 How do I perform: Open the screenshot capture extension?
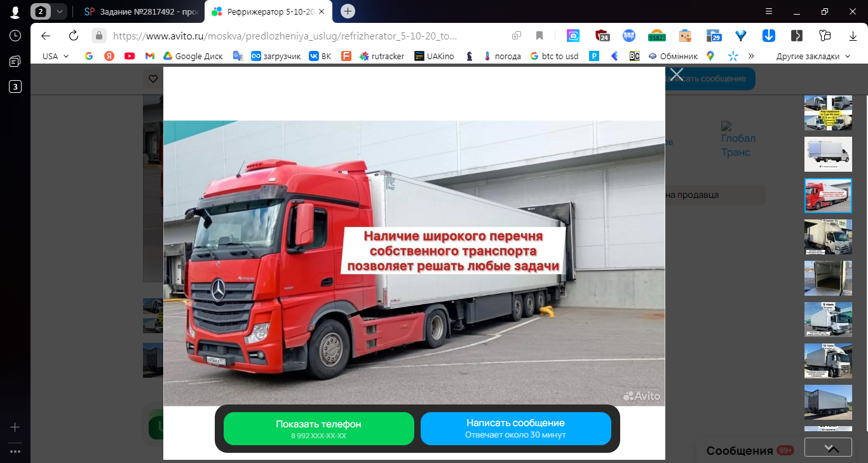click(x=573, y=36)
